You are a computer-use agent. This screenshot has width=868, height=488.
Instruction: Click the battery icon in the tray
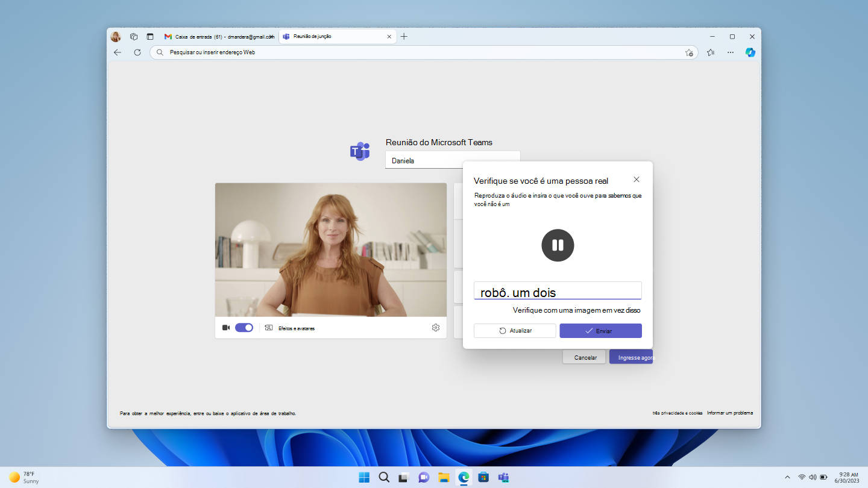click(823, 477)
